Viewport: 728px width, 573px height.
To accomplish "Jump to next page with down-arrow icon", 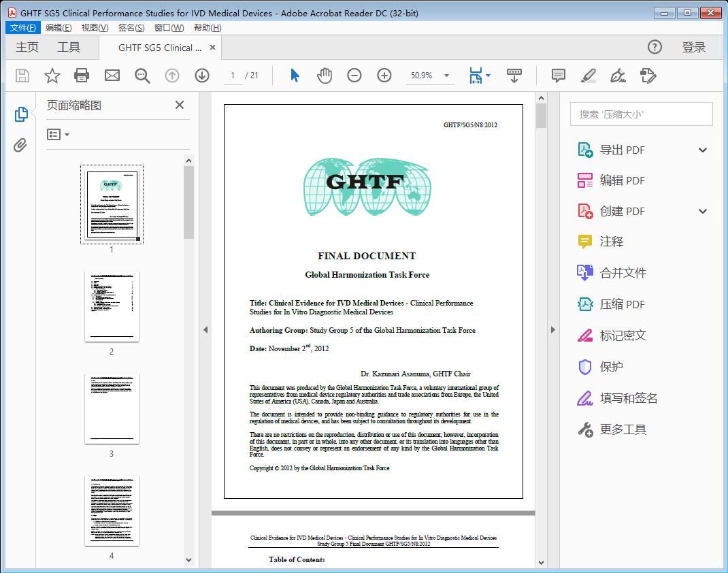I will coord(202,76).
